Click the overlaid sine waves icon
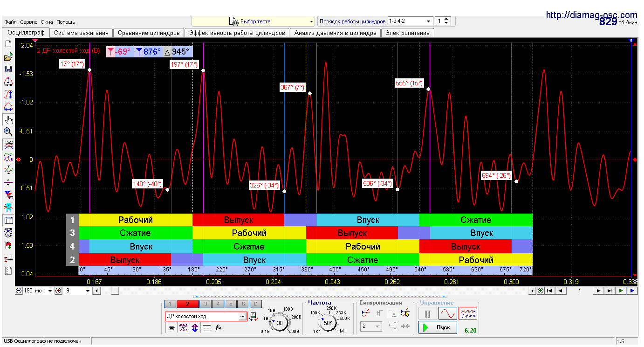 point(8,157)
